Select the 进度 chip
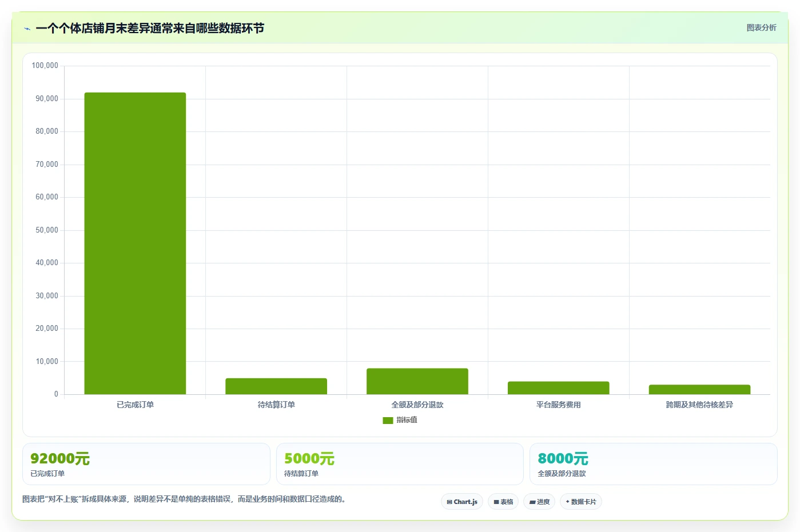This screenshot has height=532, width=800. tap(539, 502)
